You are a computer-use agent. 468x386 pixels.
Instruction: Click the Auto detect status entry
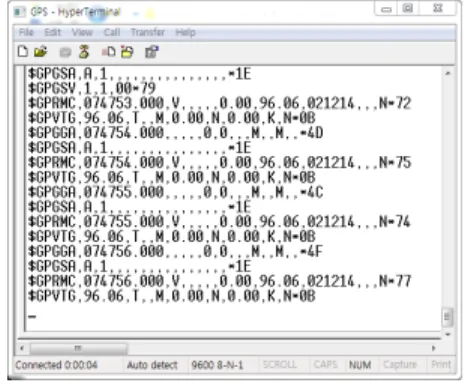pyautogui.click(x=152, y=365)
